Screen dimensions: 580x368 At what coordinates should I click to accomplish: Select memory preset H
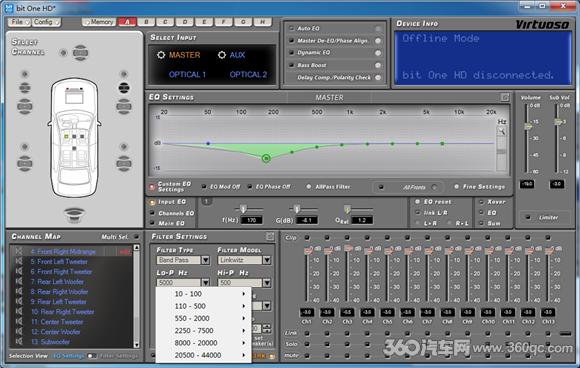tap(262, 22)
